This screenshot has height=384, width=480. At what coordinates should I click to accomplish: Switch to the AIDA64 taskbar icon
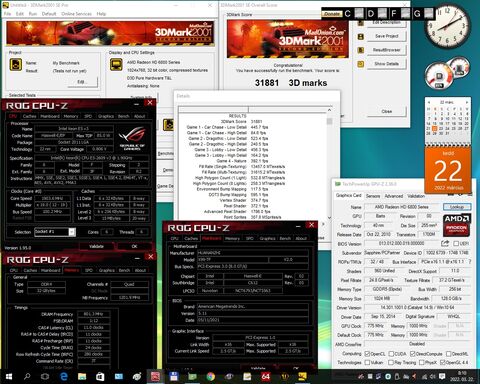265,377
